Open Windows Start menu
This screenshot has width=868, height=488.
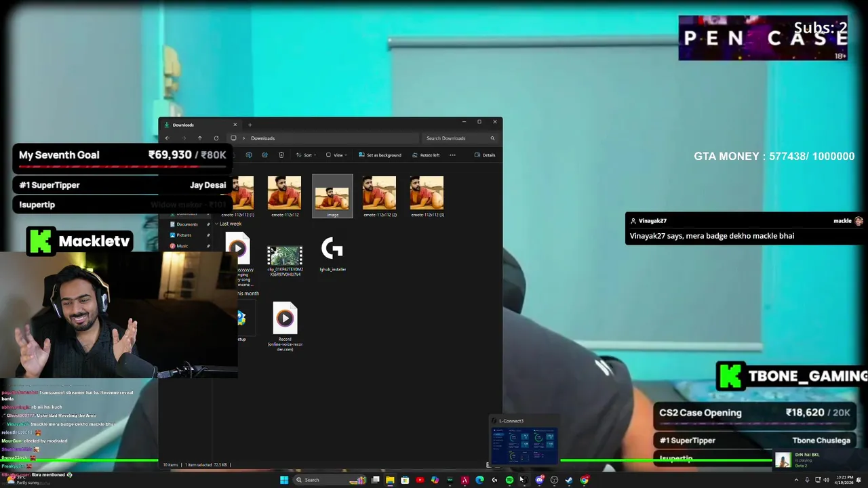tap(284, 480)
